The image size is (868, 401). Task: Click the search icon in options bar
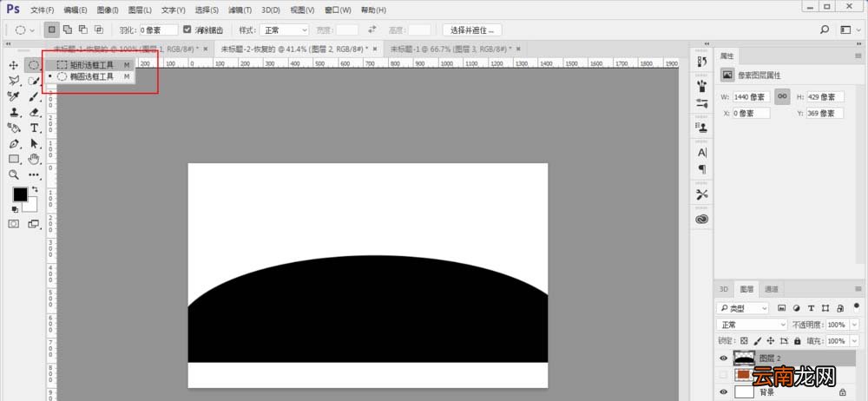point(825,30)
